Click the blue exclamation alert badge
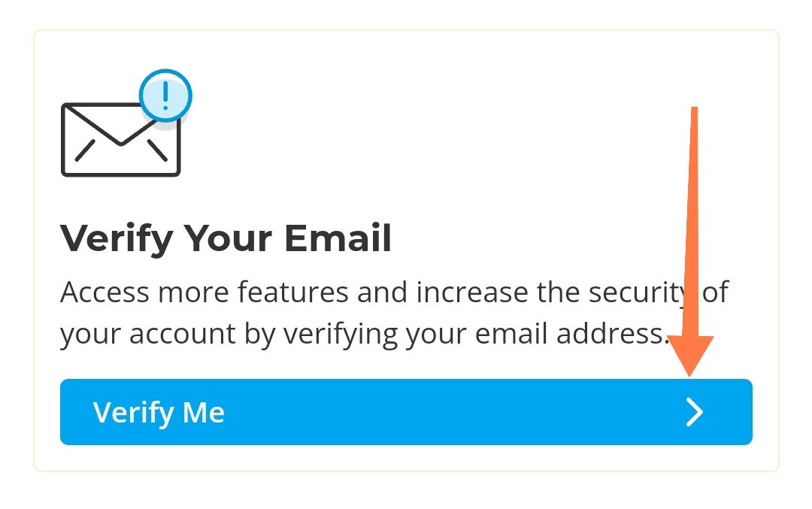812x509 pixels. (x=165, y=95)
